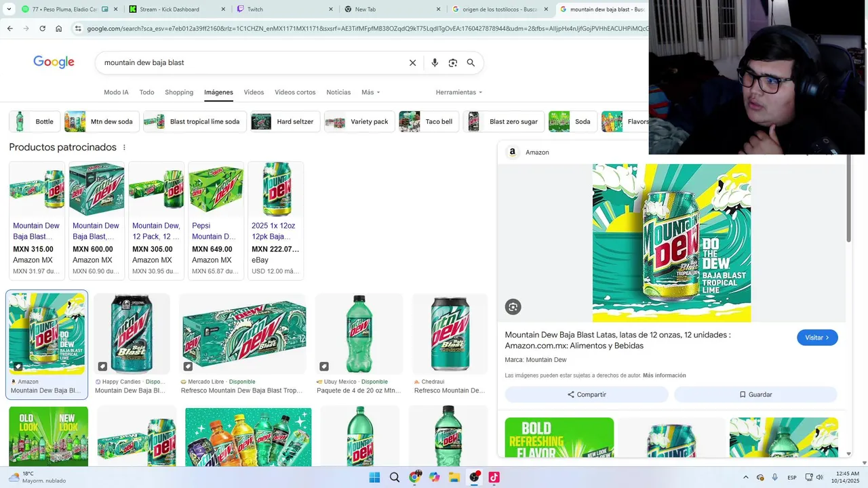Open File Explorer from the taskbar
868x488 pixels.
click(454, 477)
